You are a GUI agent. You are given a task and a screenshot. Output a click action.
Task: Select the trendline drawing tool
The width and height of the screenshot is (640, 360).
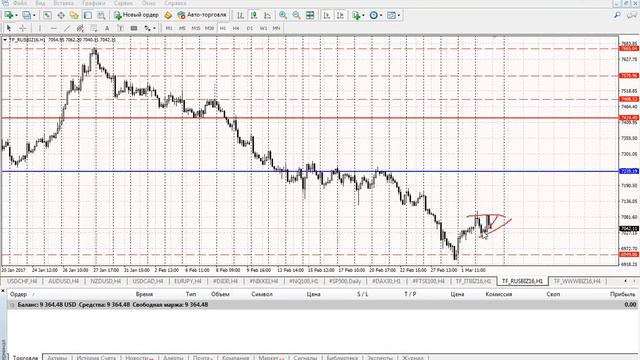pyautogui.click(x=67, y=28)
